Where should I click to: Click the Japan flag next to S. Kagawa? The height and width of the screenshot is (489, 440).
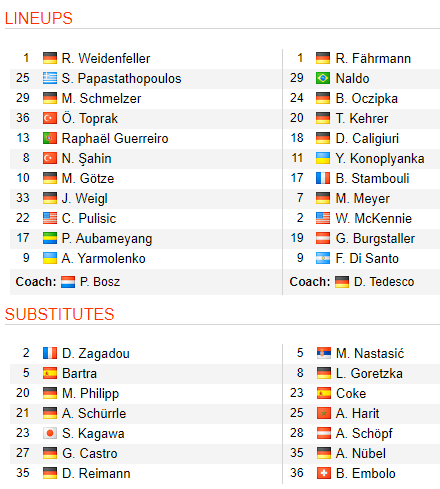(x=50, y=433)
